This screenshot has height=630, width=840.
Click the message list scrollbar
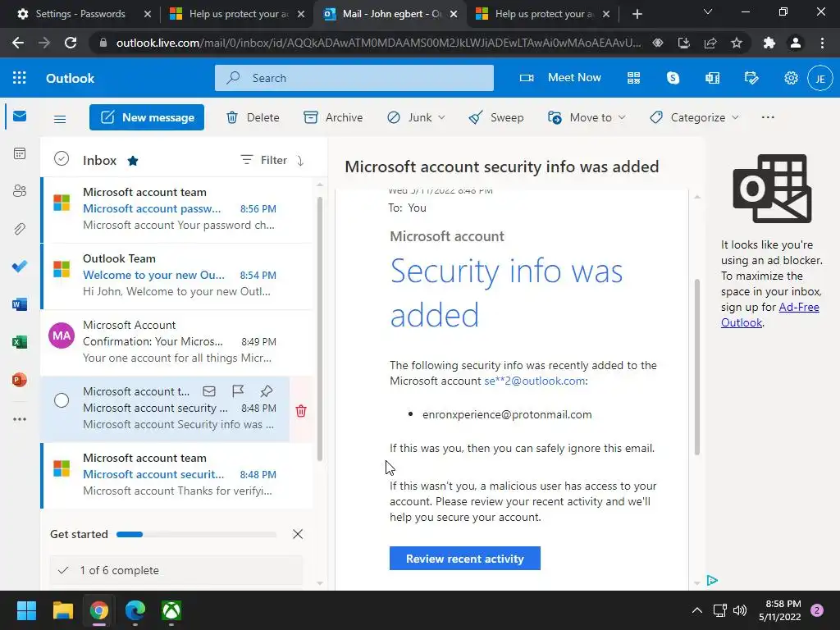[320, 328]
